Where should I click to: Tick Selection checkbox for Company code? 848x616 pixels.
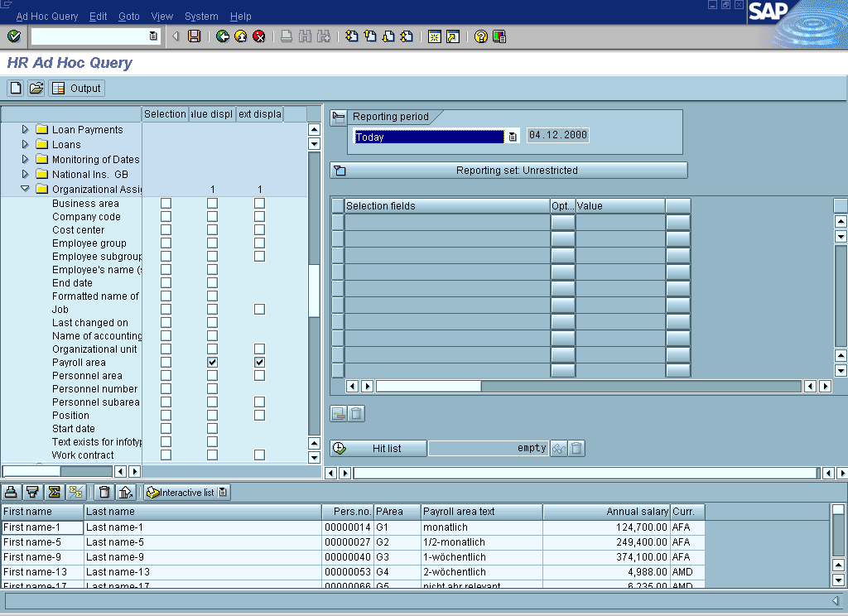click(x=166, y=216)
